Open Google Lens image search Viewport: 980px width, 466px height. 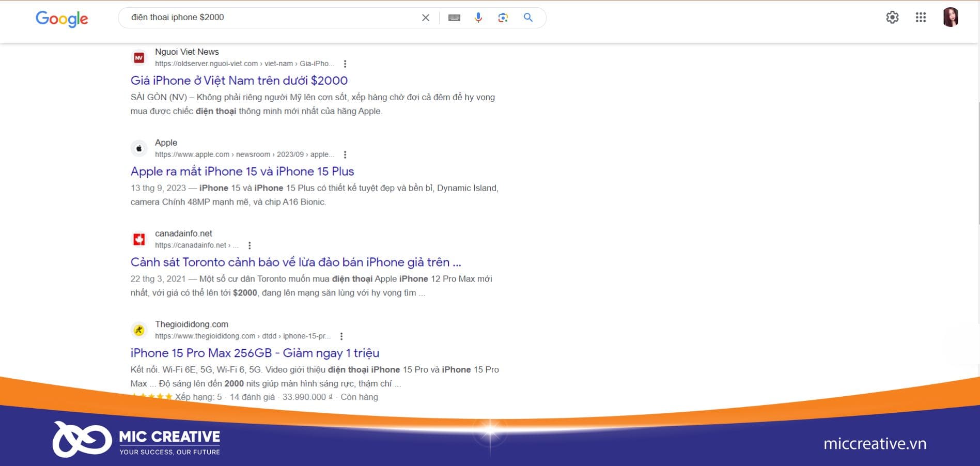click(503, 18)
